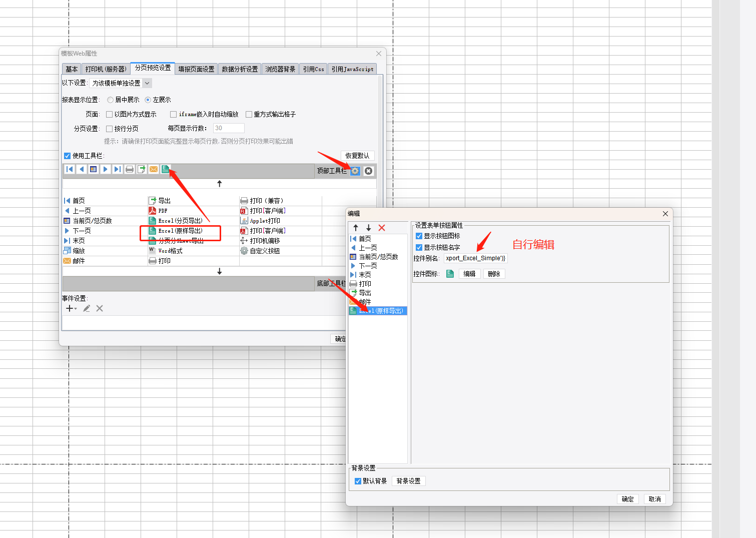Switch to 数据分析设置 tab
Screen dimensions: 756x538
(240, 69)
